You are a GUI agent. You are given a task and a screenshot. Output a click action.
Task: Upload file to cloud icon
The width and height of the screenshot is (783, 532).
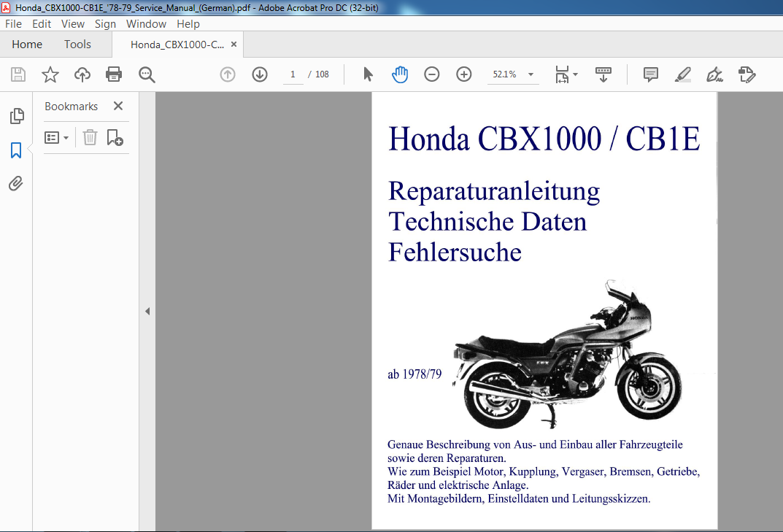pyautogui.click(x=82, y=74)
